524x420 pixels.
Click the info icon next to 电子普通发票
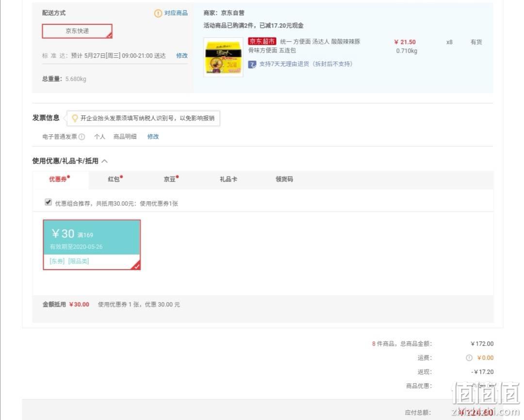(82, 137)
